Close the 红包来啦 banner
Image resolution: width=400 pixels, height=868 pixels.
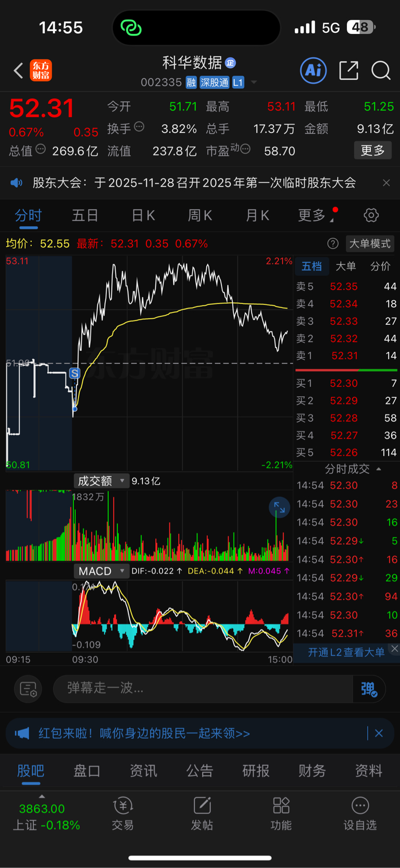tap(379, 733)
